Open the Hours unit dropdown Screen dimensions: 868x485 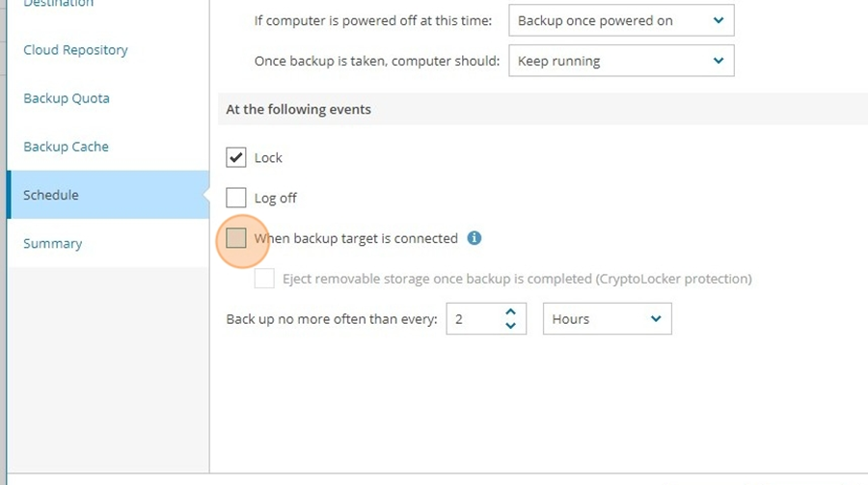pos(608,319)
